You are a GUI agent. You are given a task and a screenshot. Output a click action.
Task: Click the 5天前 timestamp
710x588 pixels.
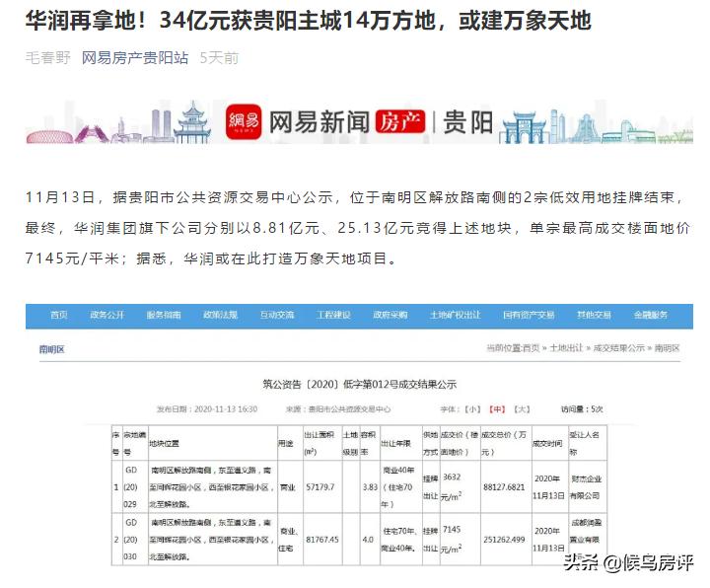click(x=219, y=58)
